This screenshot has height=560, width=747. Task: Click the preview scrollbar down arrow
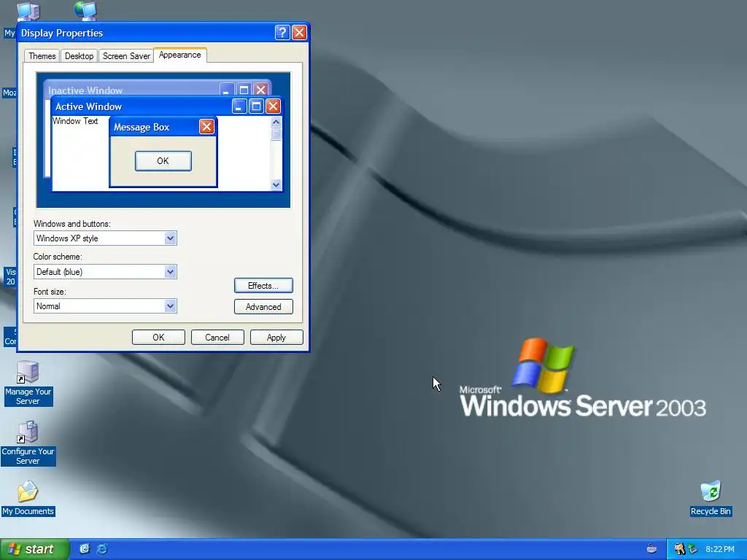[x=276, y=184]
